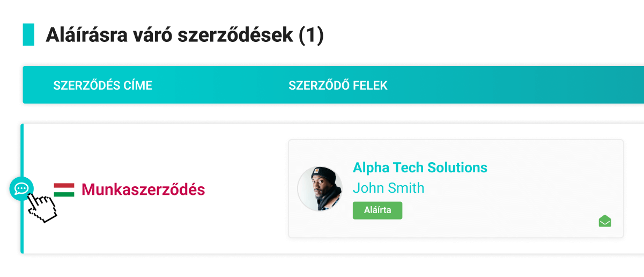Open the chat bubble comment icon
Image resolution: width=644 pixels, height=277 pixels.
21,188
